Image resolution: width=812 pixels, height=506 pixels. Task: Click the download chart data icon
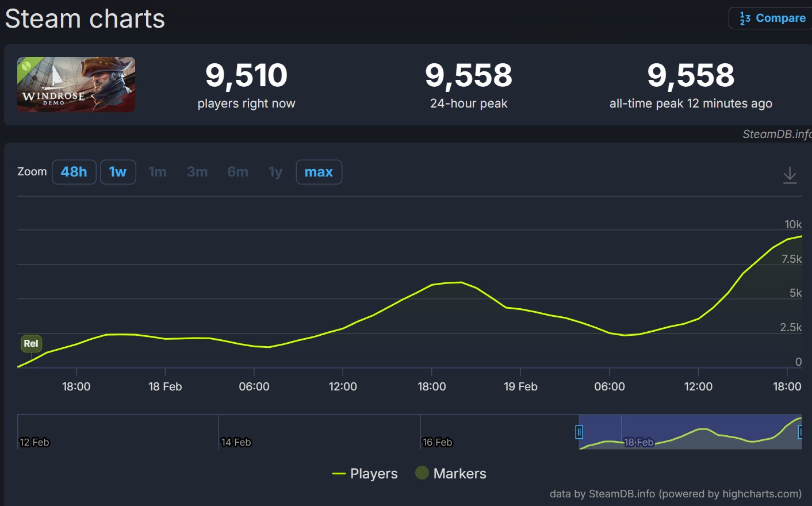[790, 175]
